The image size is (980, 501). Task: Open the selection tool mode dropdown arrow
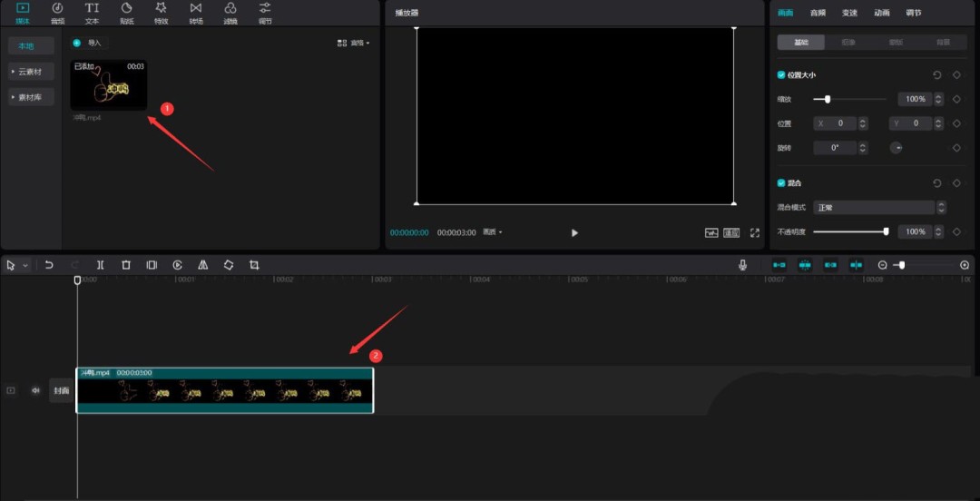pos(25,266)
